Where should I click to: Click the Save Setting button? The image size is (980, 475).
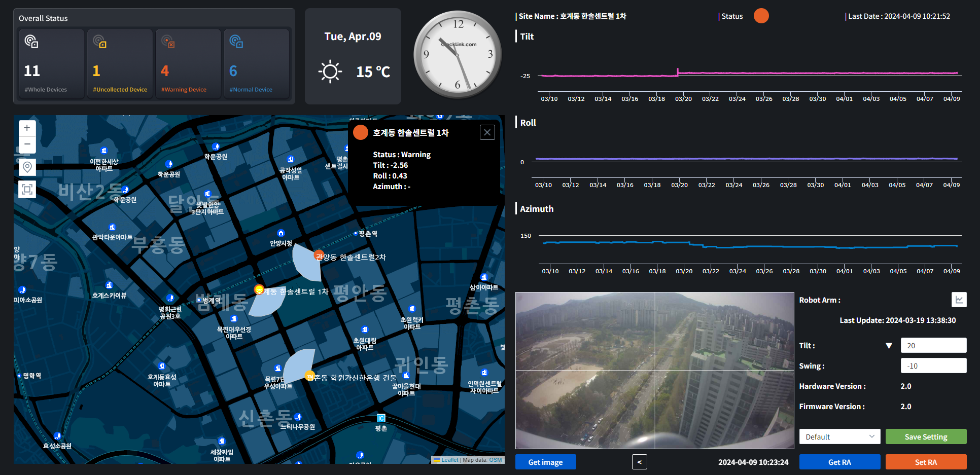[x=926, y=436]
